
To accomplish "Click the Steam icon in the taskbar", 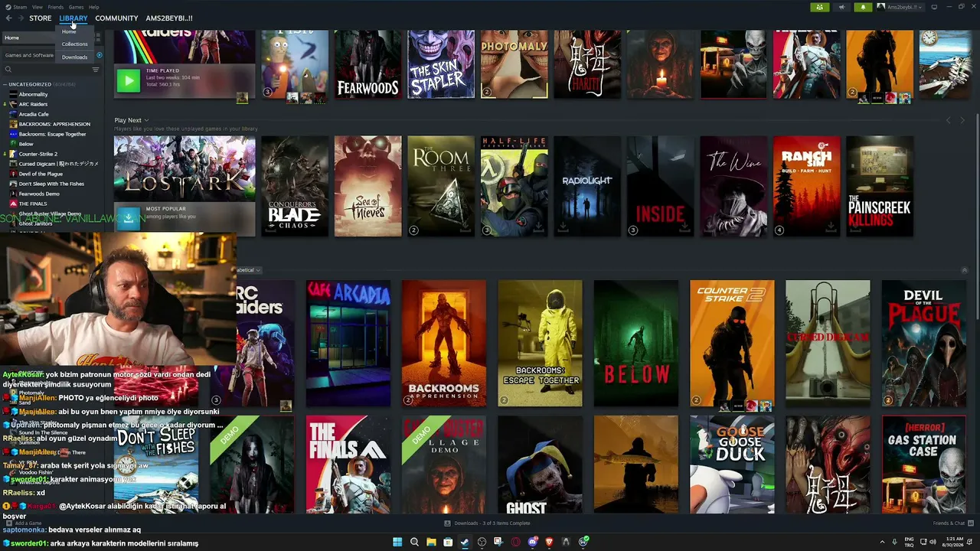I will pyautogui.click(x=465, y=542).
